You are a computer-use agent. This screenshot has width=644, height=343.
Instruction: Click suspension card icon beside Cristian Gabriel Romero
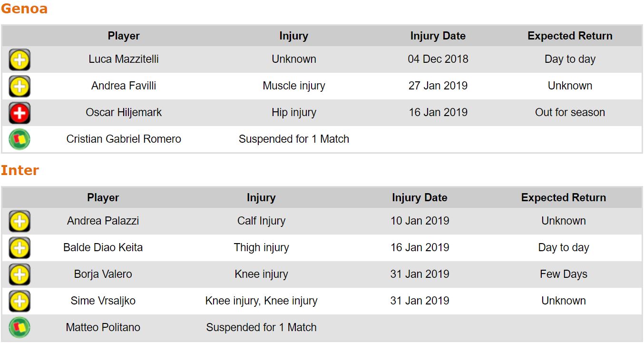pos(20,139)
